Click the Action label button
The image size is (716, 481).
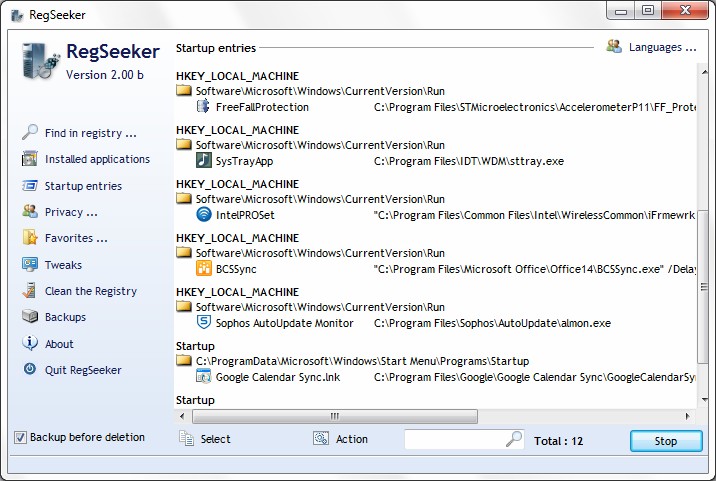pos(352,439)
